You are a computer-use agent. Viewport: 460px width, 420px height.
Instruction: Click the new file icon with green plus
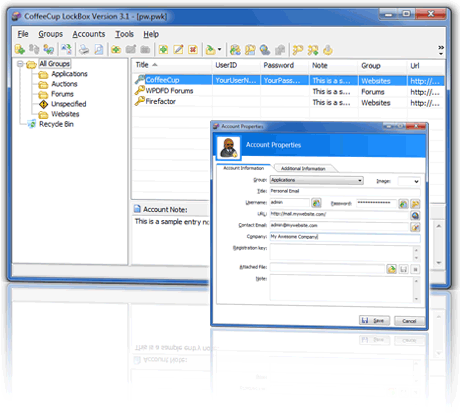20,50
